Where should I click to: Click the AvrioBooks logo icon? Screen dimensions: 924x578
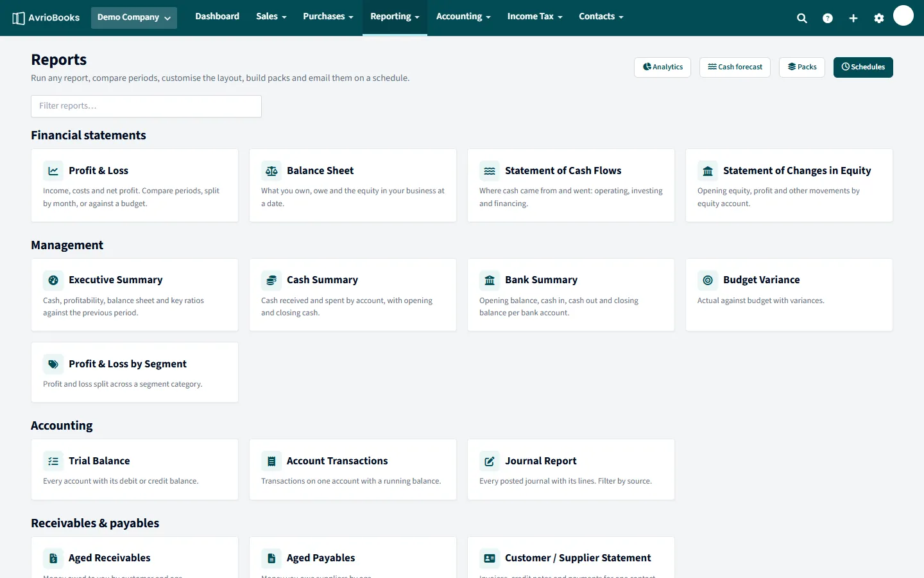click(19, 18)
